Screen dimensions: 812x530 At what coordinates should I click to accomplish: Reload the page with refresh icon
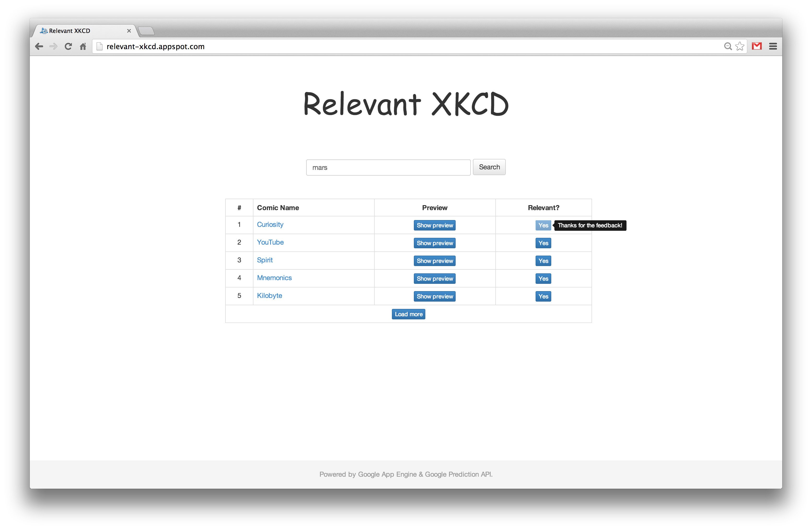click(68, 47)
